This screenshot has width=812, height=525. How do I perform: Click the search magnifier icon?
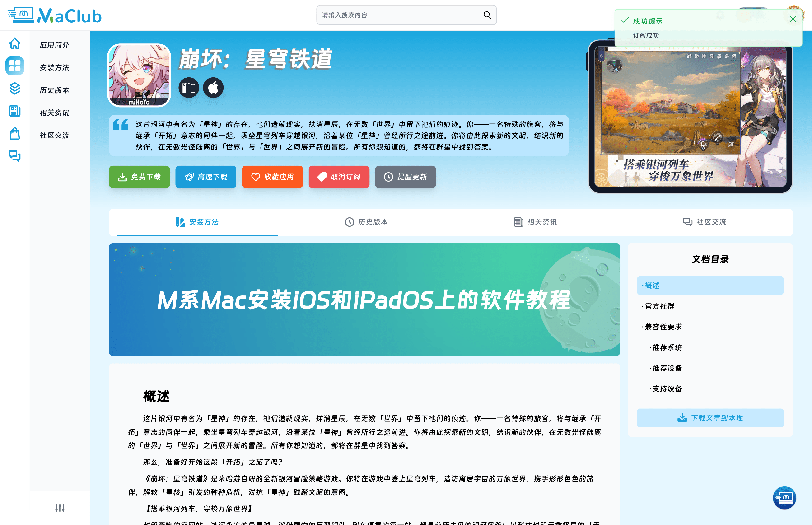(487, 15)
